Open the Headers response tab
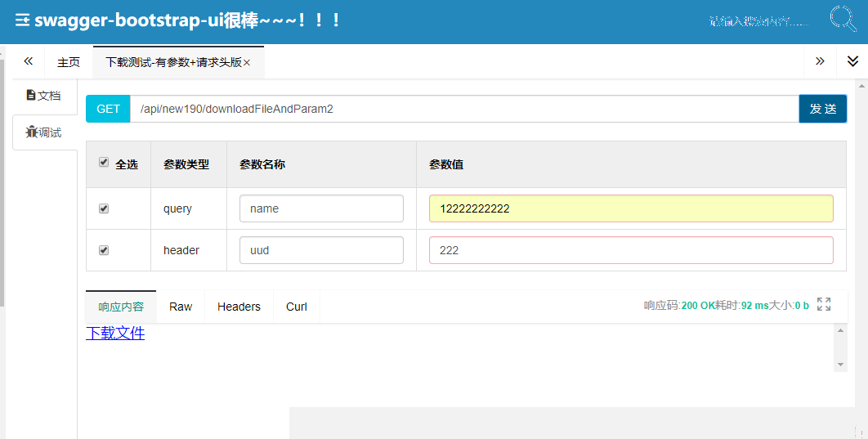 (x=239, y=307)
